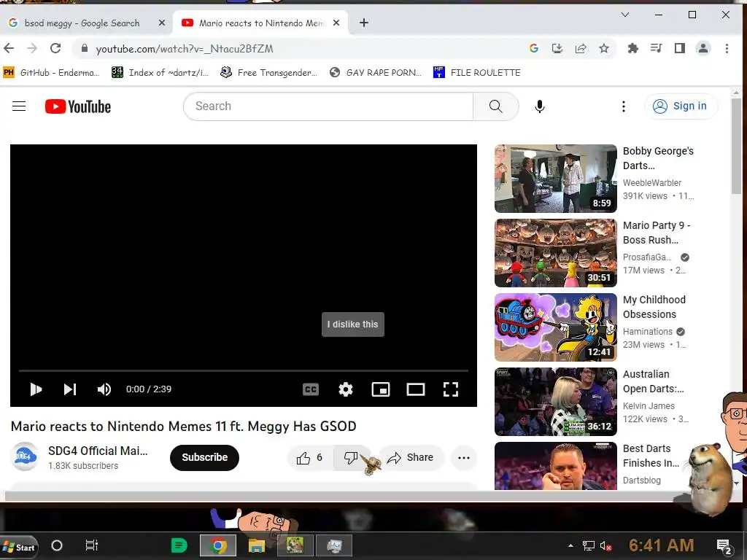Bookmark this page with star
This screenshot has width=747, height=560.
coord(604,48)
